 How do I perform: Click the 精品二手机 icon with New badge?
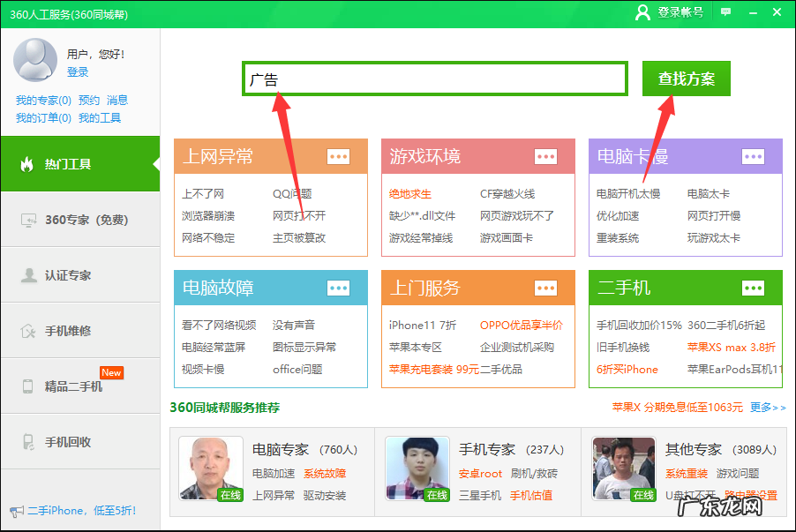tap(26, 386)
